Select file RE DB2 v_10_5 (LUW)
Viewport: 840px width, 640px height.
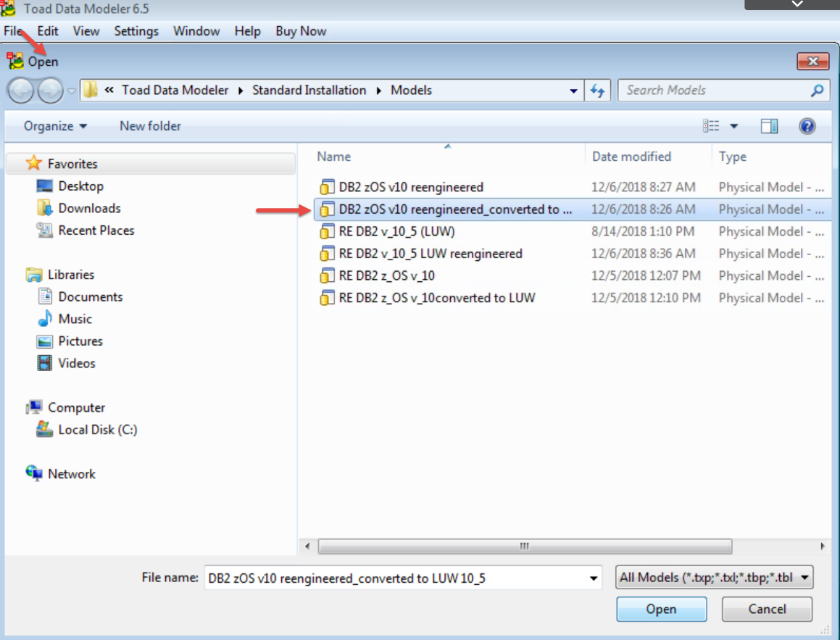click(396, 231)
